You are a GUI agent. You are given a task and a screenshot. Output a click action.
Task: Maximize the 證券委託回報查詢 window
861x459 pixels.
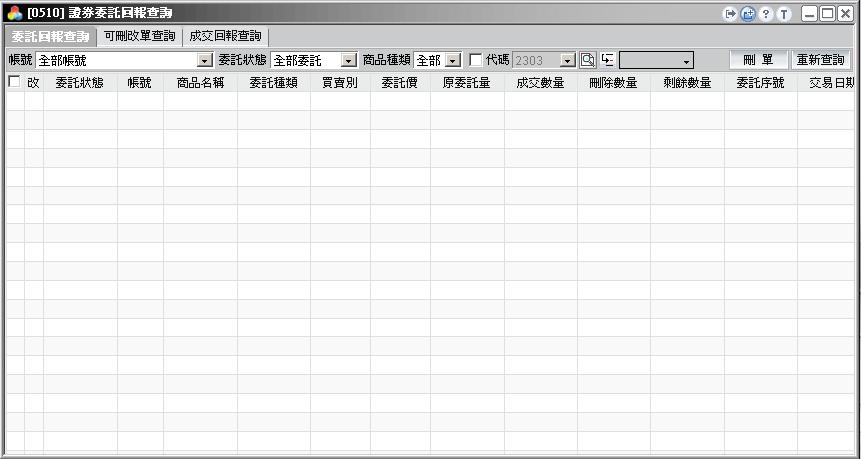(x=827, y=14)
